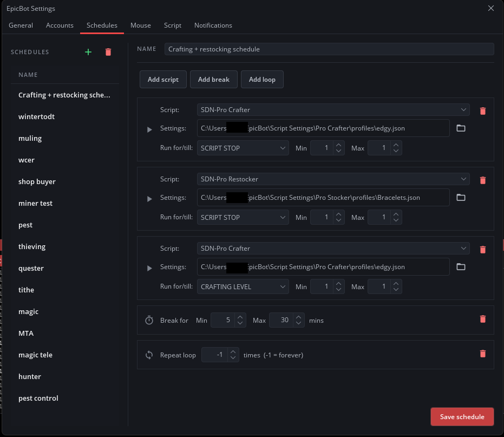Open the Mouse tab
The height and width of the screenshot is (437, 504).
click(140, 25)
